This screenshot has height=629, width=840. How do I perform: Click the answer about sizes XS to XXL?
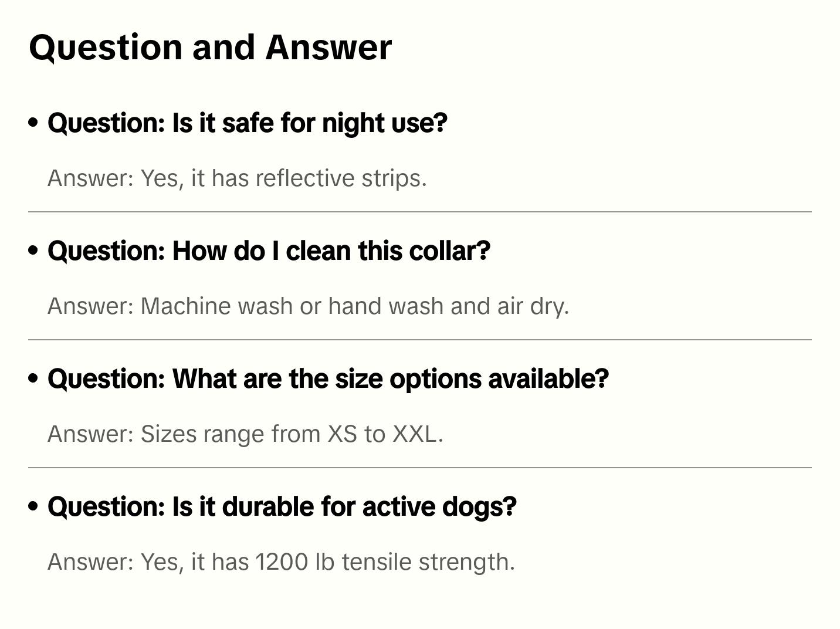click(x=245, y=434)
